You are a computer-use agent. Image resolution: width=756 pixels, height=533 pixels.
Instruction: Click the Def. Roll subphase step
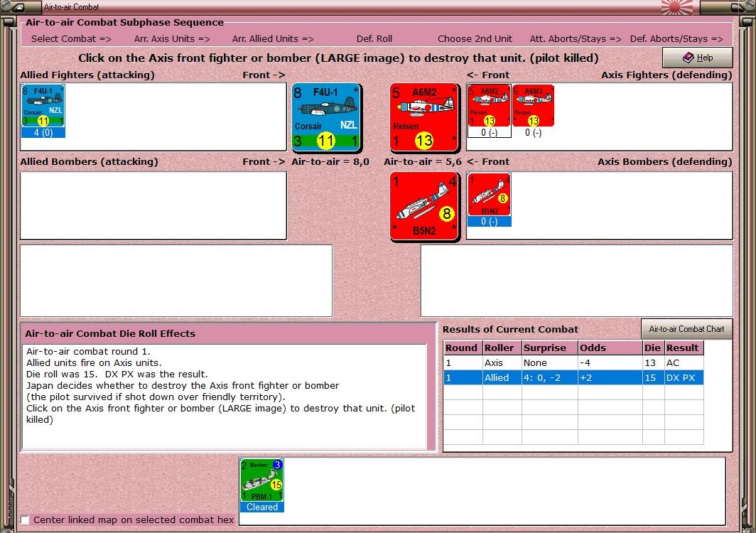[374, 38]
